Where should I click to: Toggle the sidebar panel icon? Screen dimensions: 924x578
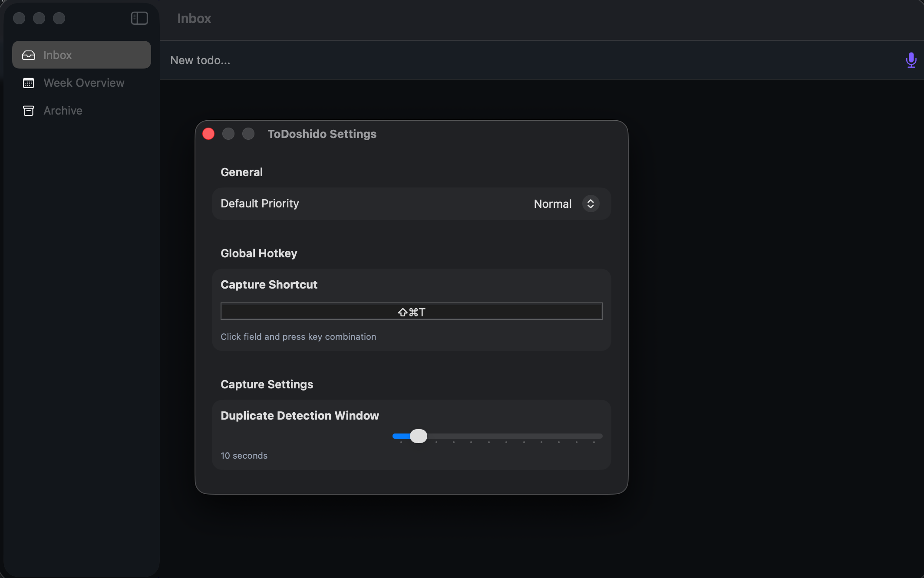(x=139, y=18)
